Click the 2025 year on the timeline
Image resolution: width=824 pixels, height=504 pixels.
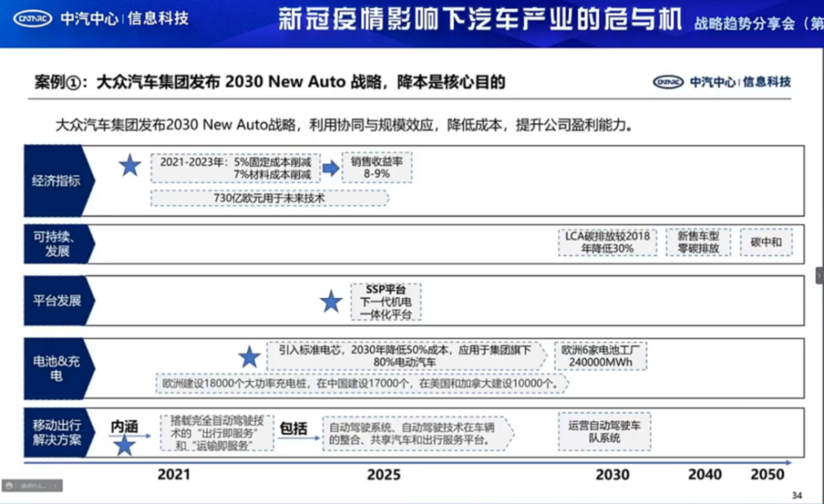[x=384, y=474]
